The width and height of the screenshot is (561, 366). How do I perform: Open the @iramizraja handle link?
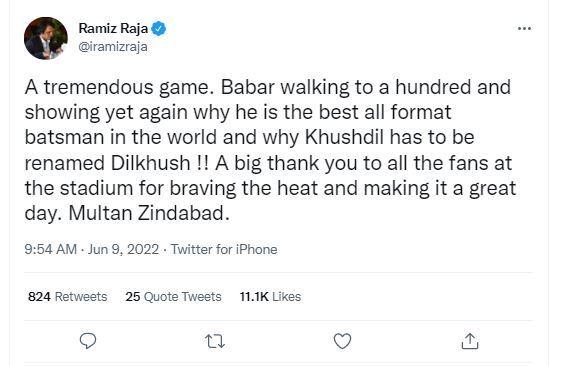tap(113, 47)
